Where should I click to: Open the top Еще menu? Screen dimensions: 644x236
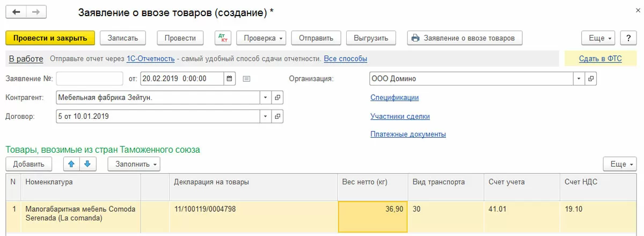click(x=599, y=38)
